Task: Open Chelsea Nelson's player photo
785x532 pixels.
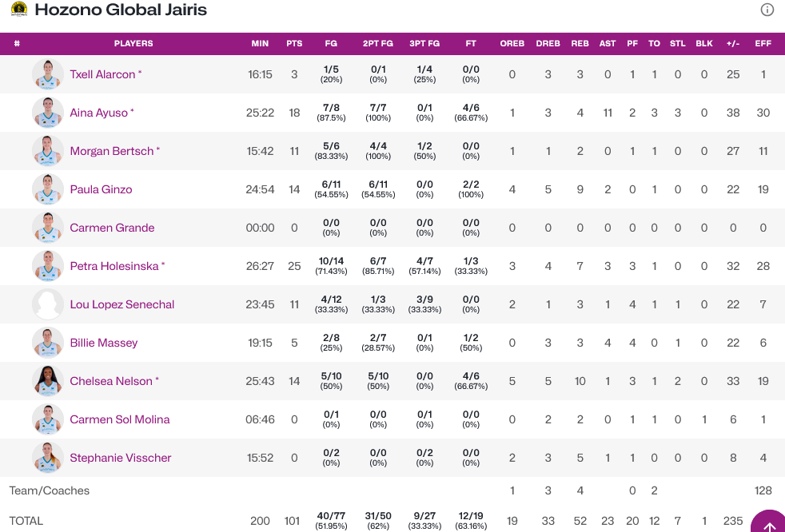Action: 48,381
